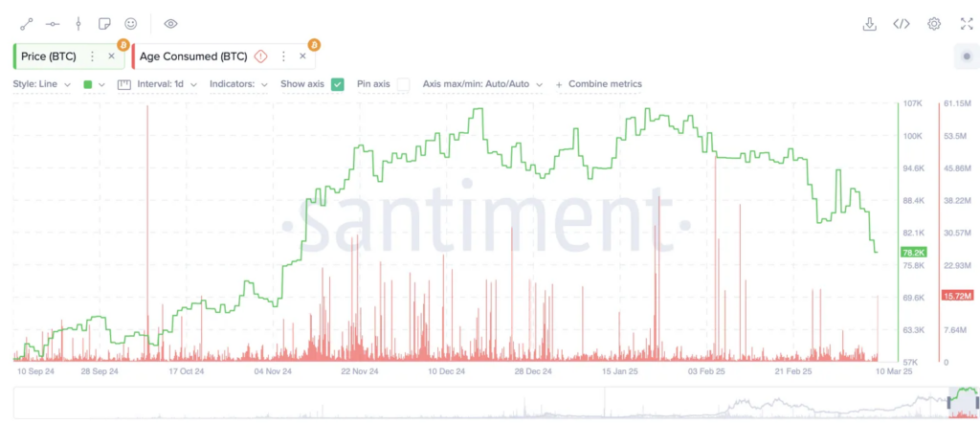Open the Style: Line dropdown
Viewport: 980px width, 424px height.
(41, 84)
